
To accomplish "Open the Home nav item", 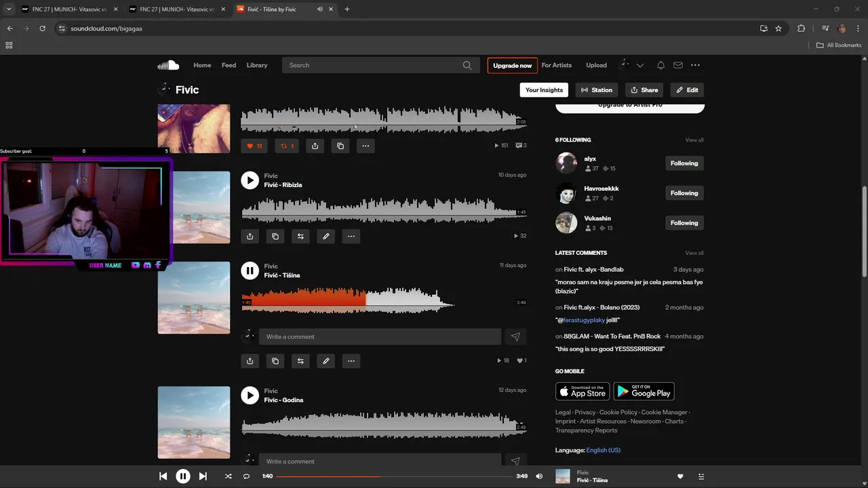I will (x=202, y=65).
